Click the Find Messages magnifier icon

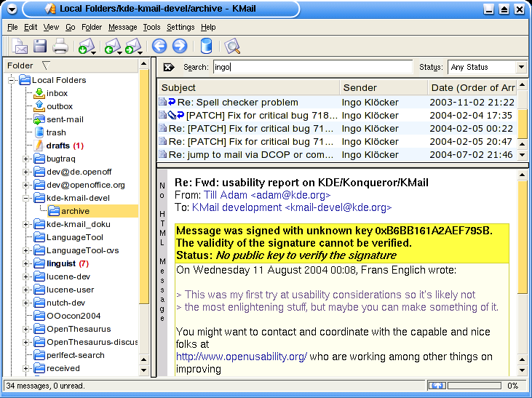(x=232, y=47)
